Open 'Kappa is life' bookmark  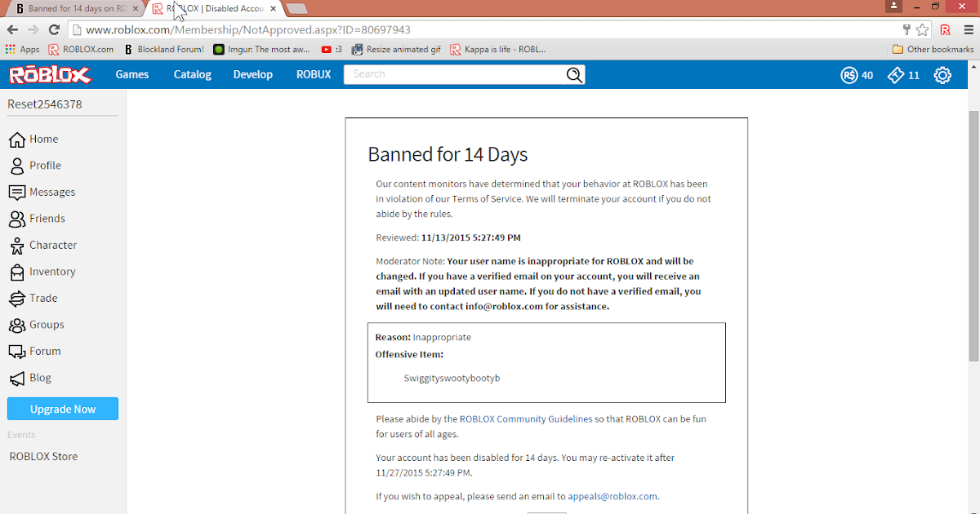click(x=498, y=49)
